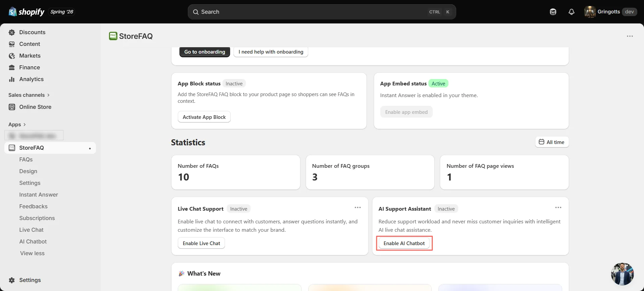Click the Live Chat Support Inactive badge
Viewport: 644px width, 291px height.
click(238, 209)
